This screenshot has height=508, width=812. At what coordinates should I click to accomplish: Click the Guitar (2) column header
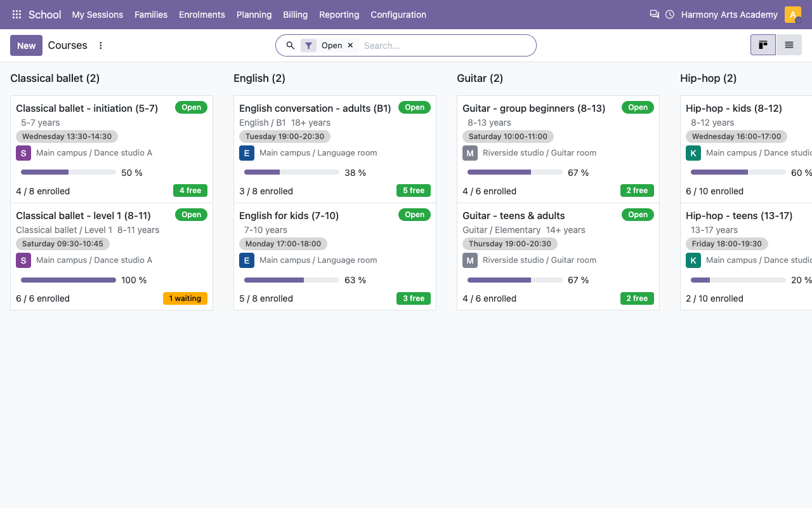coord(480,78)
